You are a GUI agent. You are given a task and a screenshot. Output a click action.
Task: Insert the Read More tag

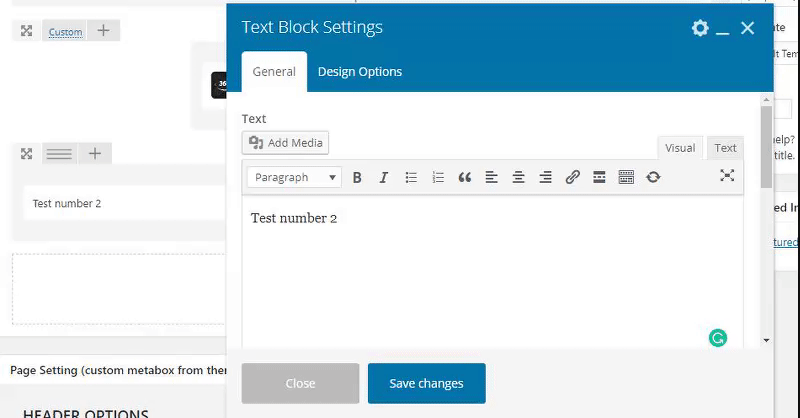(599, 177)
